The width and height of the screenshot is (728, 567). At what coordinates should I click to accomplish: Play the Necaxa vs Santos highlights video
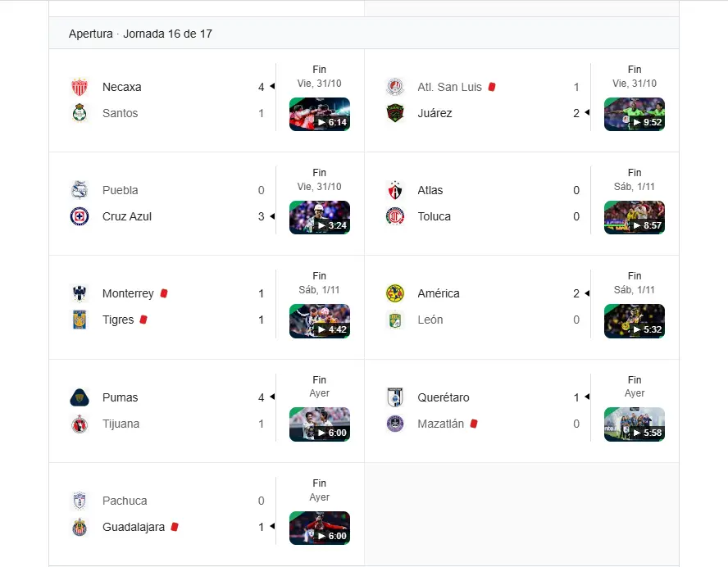(320, 114)
